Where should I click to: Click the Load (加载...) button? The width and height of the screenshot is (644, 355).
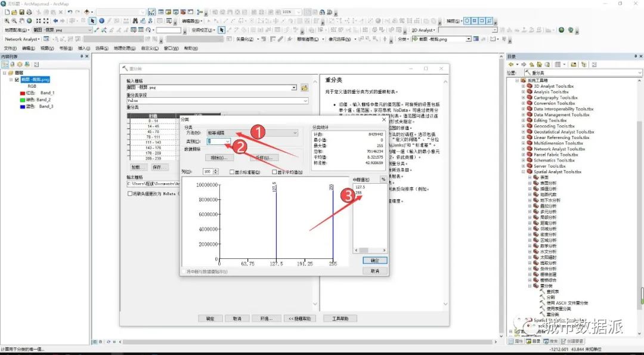tap(138, 167)
